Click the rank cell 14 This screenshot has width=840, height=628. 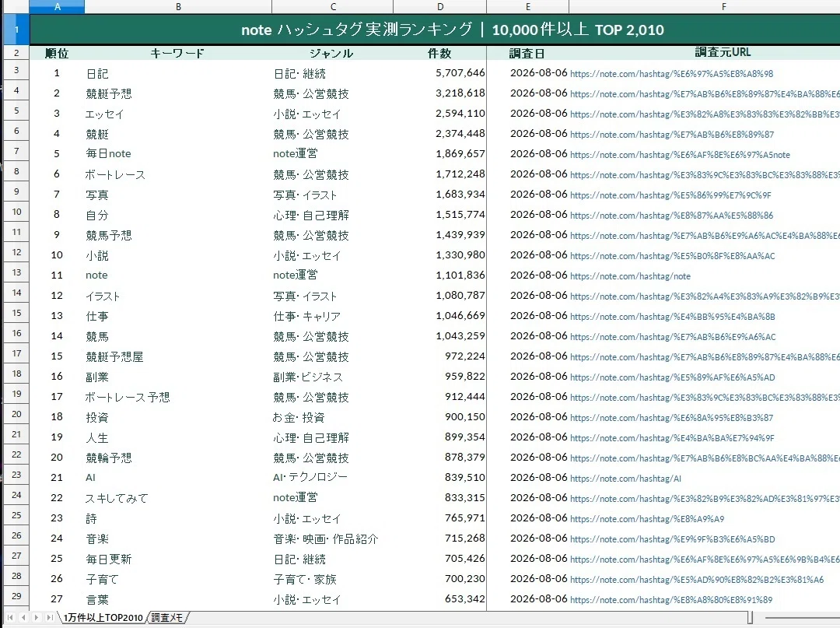point(57,336)
